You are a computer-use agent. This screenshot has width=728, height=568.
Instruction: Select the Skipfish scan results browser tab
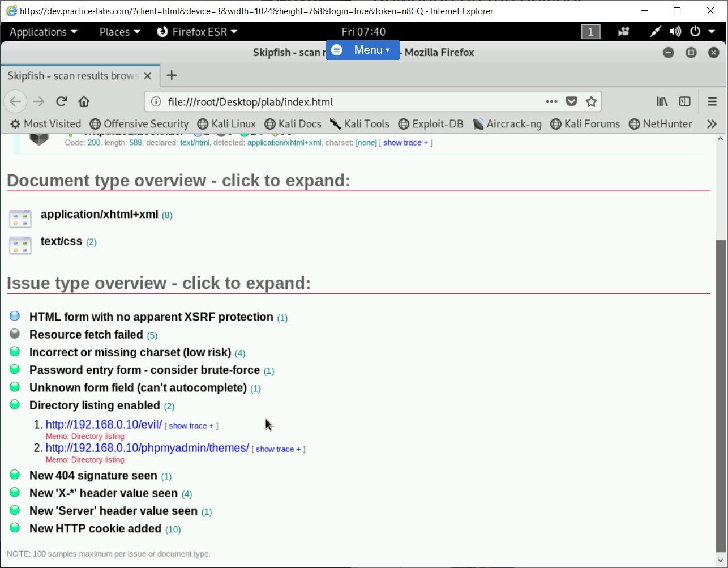click(72, 75)
